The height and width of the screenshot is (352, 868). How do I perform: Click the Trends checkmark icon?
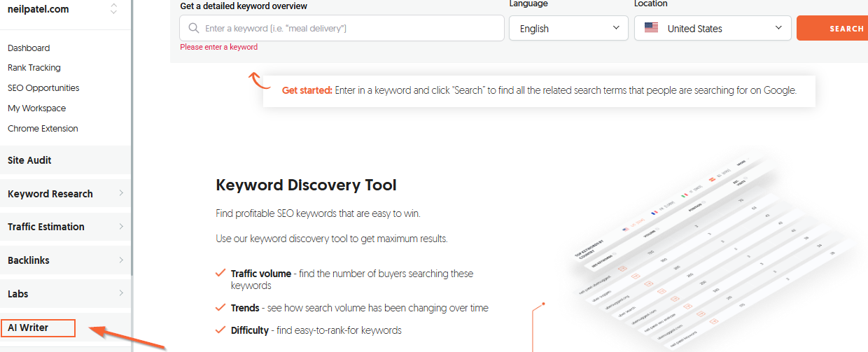220,308
